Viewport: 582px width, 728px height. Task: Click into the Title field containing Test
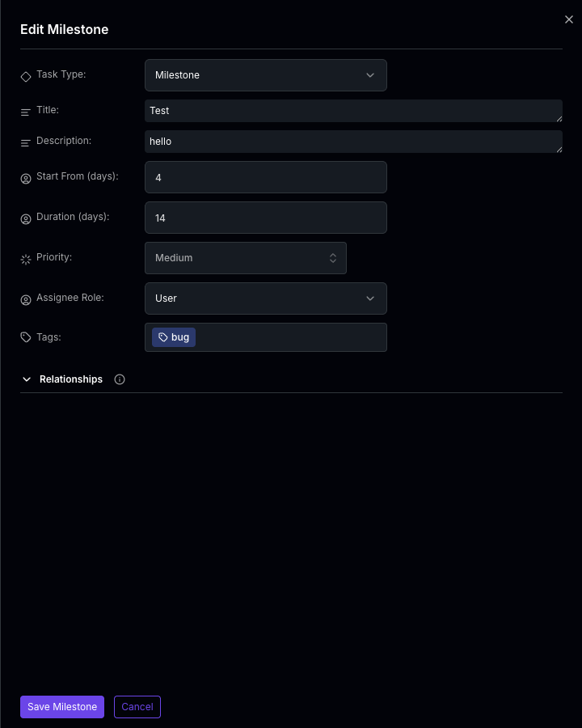pos(354,111)
